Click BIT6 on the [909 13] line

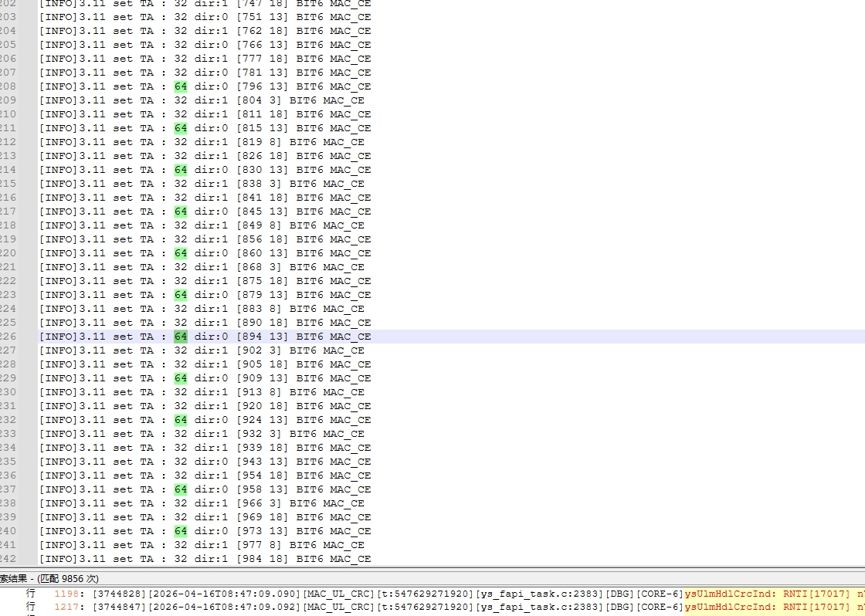pyautogui.click(x=310, y=378)
